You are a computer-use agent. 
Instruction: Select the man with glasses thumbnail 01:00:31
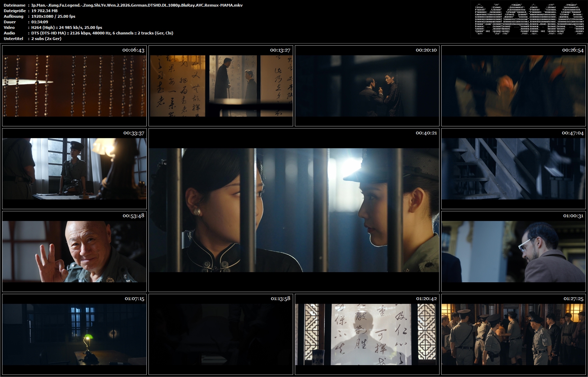coord(513,251)
